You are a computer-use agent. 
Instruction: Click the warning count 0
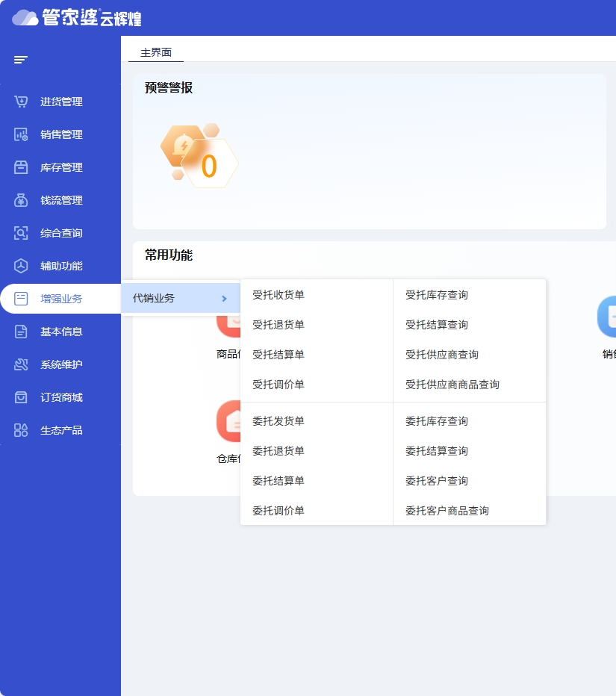click(x=209, y=167)
